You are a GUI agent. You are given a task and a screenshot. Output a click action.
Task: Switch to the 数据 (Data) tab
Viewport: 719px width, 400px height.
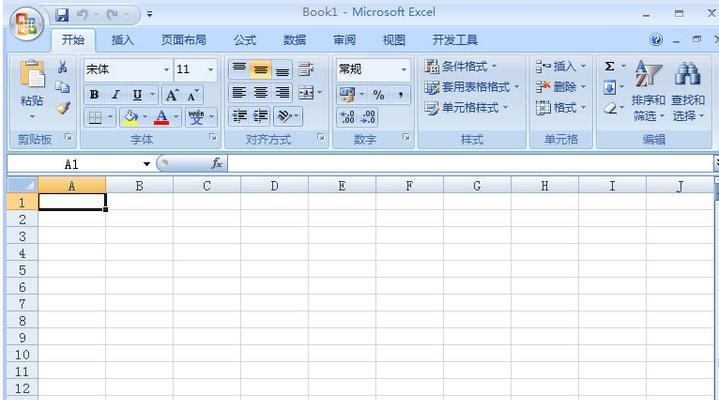294,40
